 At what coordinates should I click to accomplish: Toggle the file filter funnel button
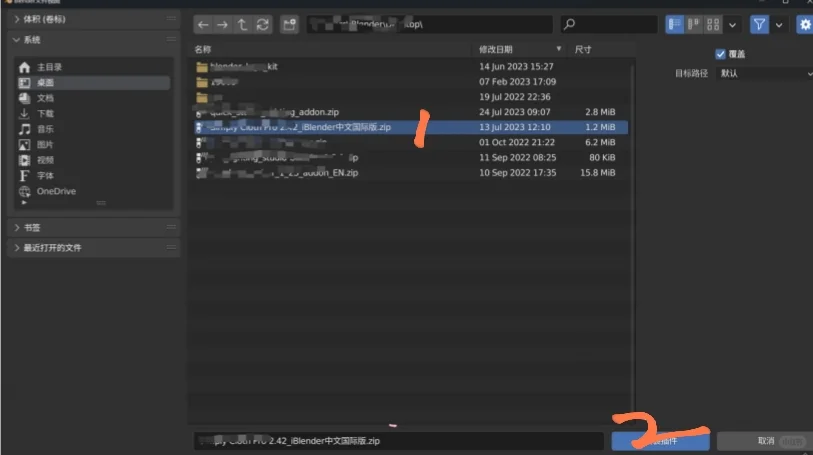[759, 24]
